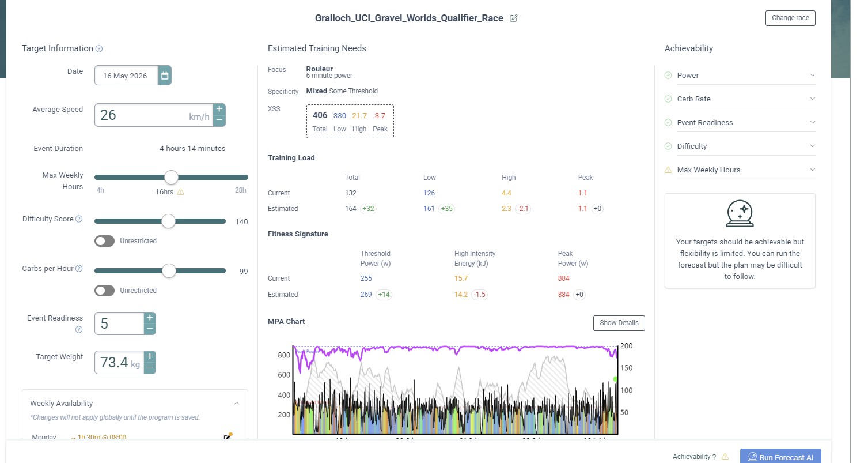Expand the Event Readiness achievability row
Image resolution: width=868 pixels, height=463 pixels.
(x=812, y=122)
